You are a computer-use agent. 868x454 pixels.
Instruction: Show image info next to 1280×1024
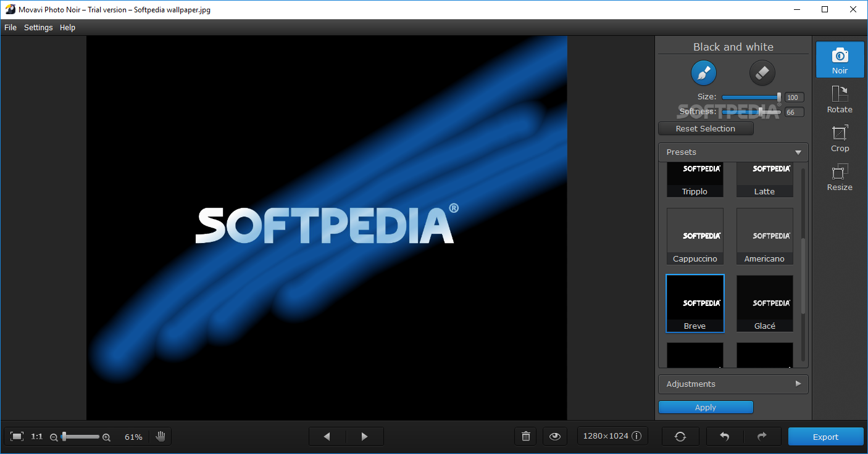pos(636,436)
